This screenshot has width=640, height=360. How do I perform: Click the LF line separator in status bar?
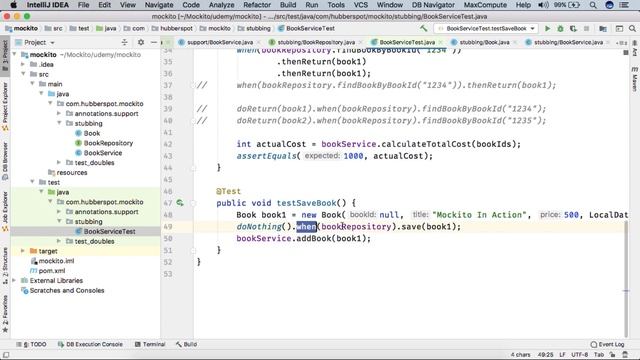562,355
